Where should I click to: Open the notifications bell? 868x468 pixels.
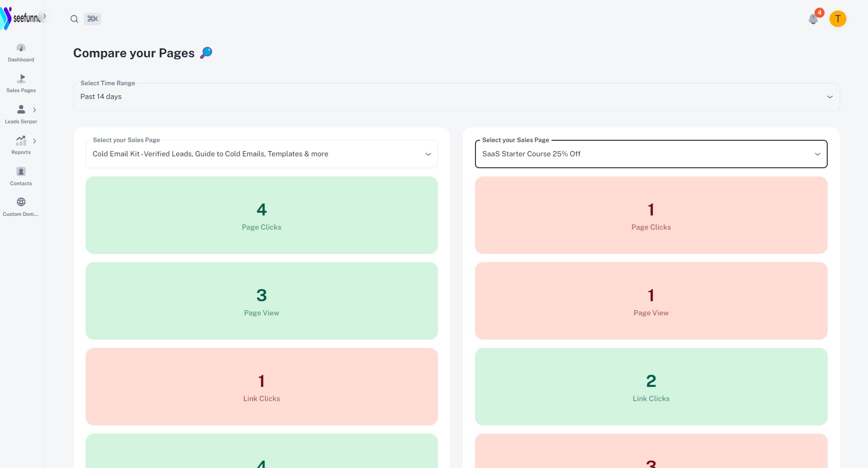(x=813, y=19)
